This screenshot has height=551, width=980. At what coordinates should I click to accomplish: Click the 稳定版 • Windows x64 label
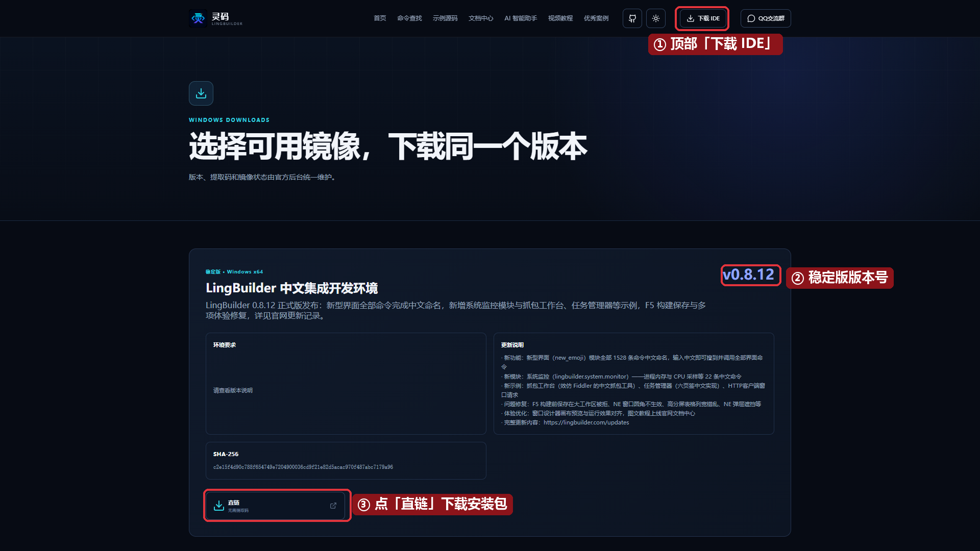(234, 272)
